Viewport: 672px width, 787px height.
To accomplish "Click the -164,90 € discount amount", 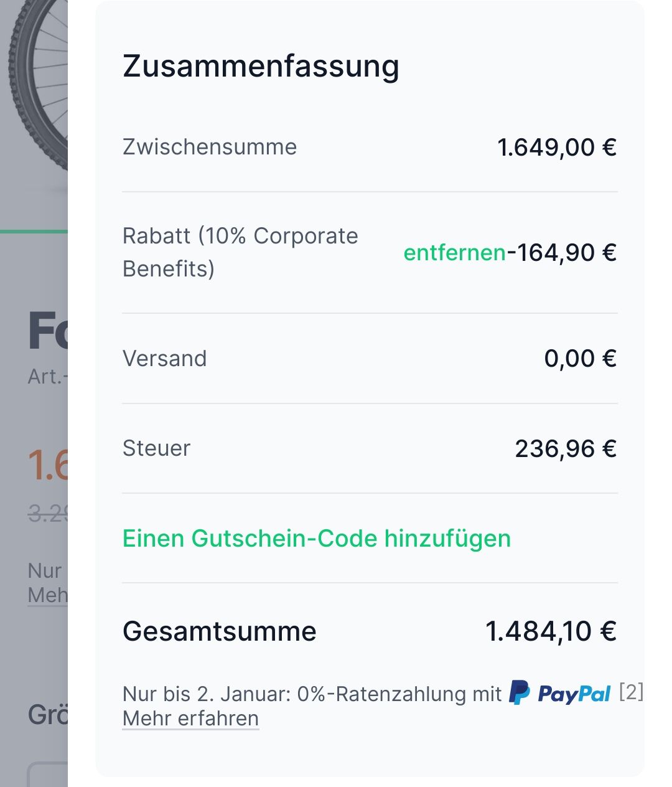I will [x=562, y=252].
